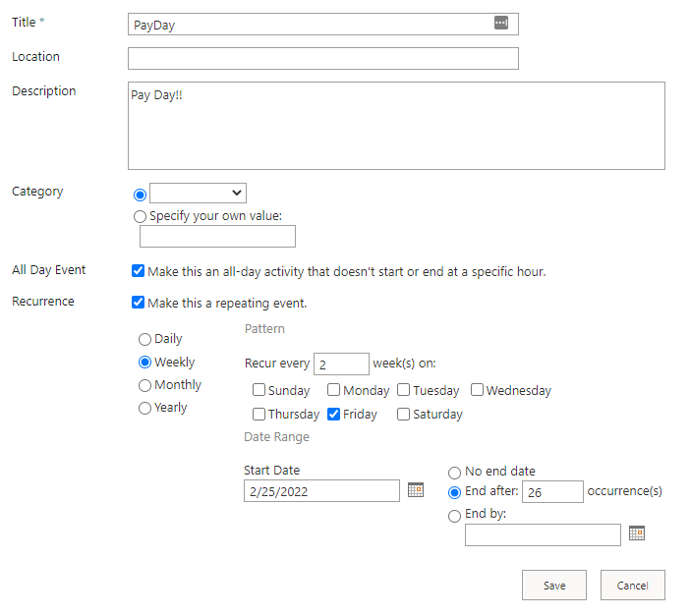Click the autofill icon in Title field
The image size is (690, 616).
[x=500, y=23]
